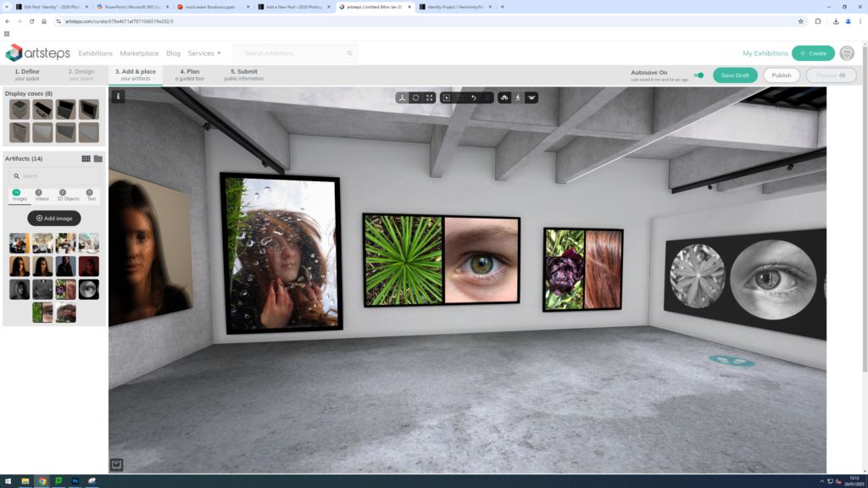Open the Blog nav link
Screen dimensions: 868x488
(x=173, y=53)
